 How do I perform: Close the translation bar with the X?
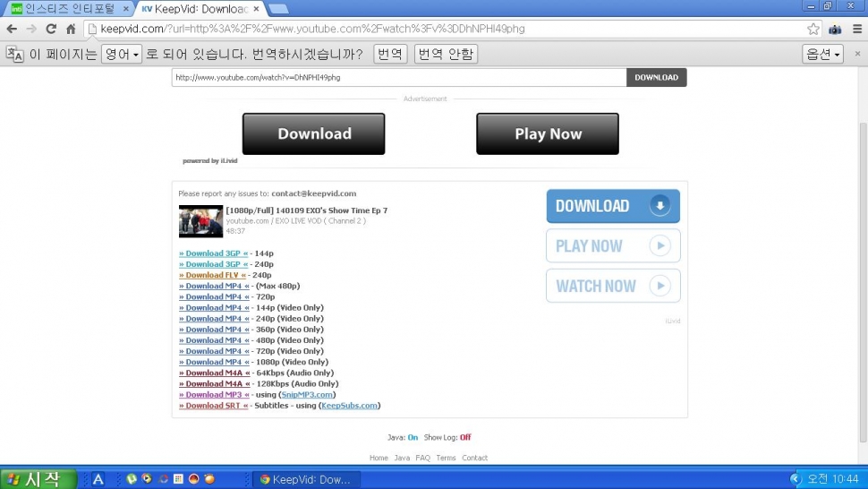(x=855, y=54)
